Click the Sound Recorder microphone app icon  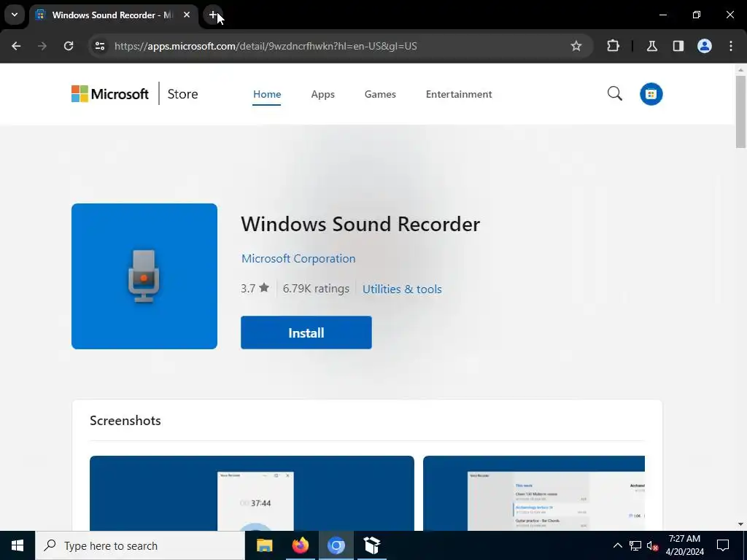(144, 276)
